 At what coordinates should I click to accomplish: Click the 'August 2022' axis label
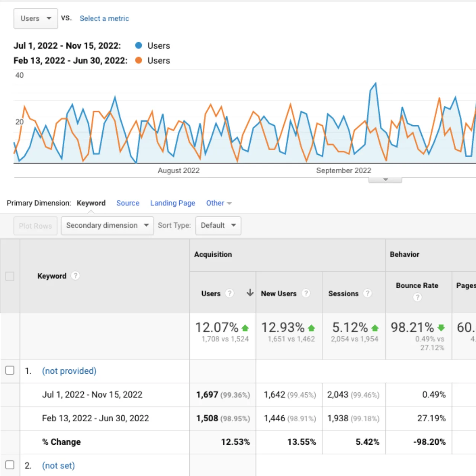point(178,170)
